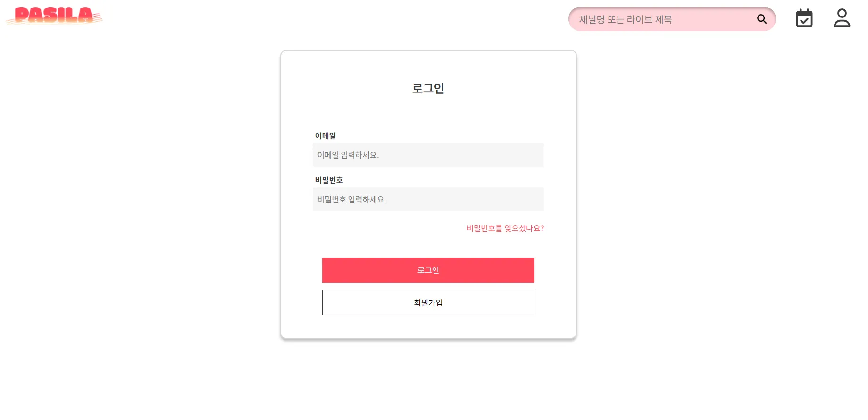Go to the home page via PASILA logo

click(x=54, y=16)
